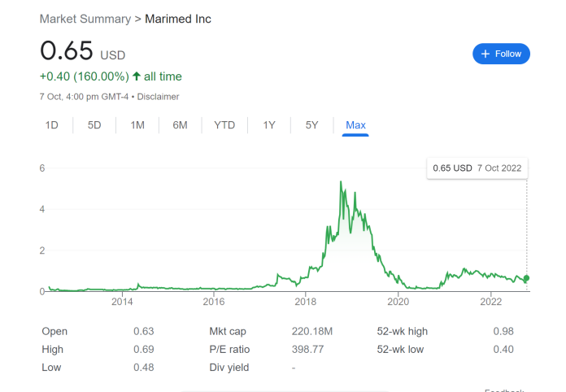
Task: Click the 2018 price peak on chart
Action: click(340, 182)
